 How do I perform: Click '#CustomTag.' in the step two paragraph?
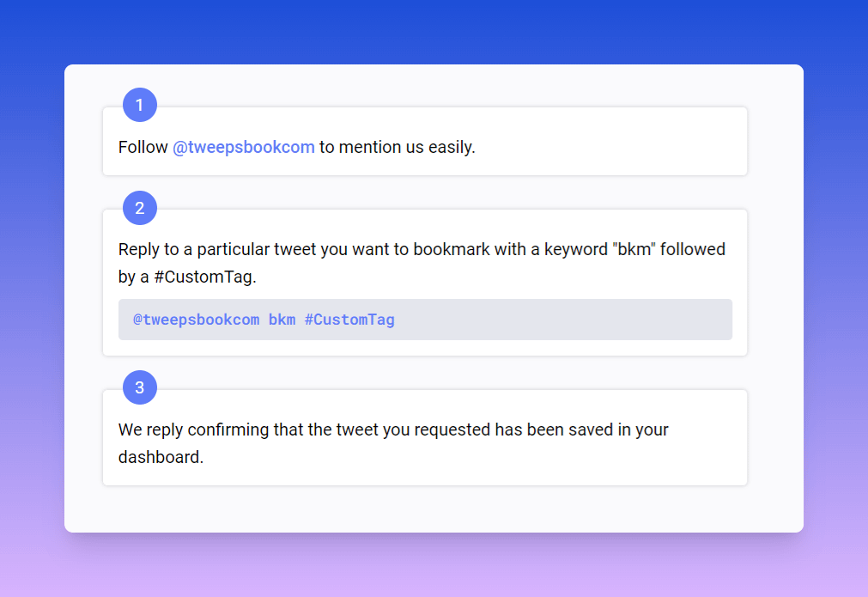tap(205, 277)
